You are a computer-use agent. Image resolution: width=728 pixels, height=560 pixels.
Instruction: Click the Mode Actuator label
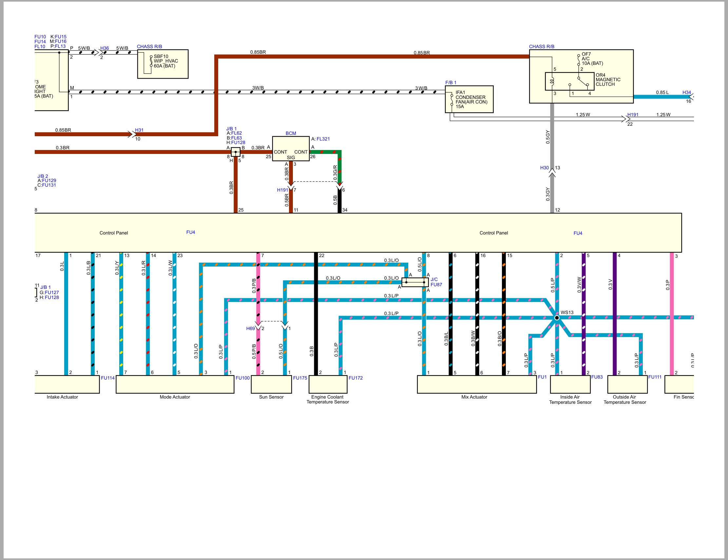click(175, 397)
